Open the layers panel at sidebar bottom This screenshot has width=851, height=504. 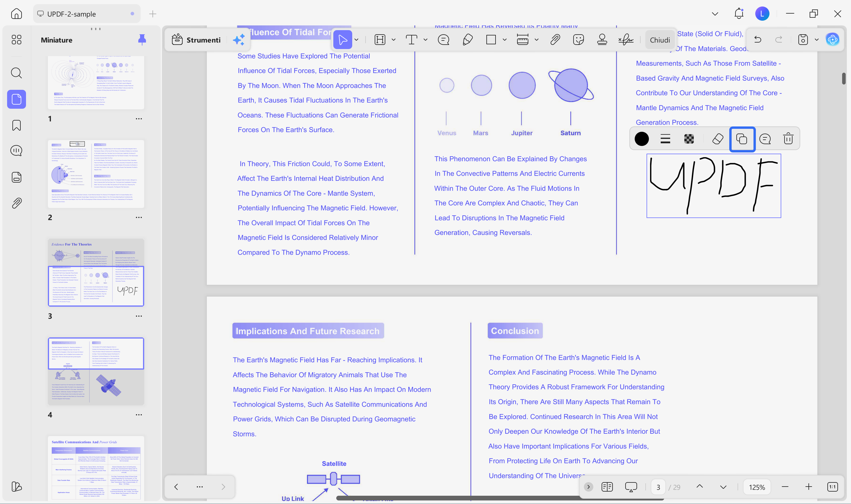point(16,487)
